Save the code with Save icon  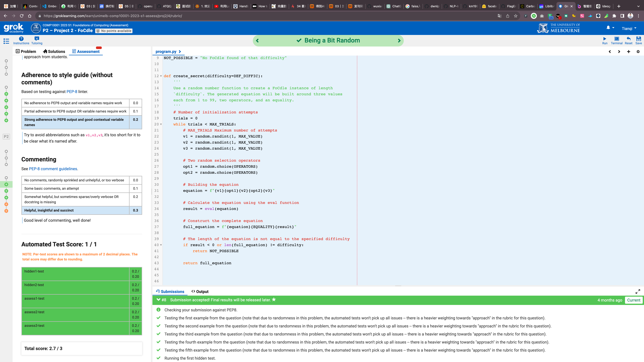click(638, 40)
